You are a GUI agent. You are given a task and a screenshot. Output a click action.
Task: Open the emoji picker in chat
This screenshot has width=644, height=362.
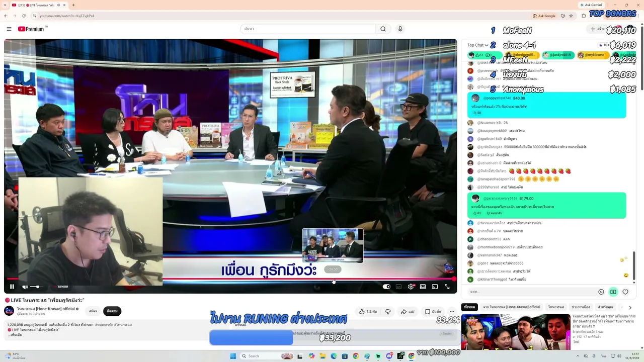(x=601, y=292)
